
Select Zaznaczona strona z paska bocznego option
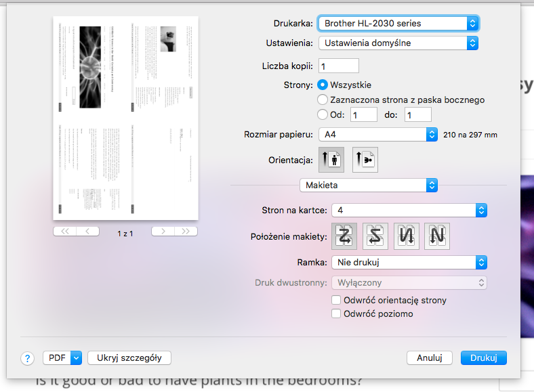click(x=323, y=100)
